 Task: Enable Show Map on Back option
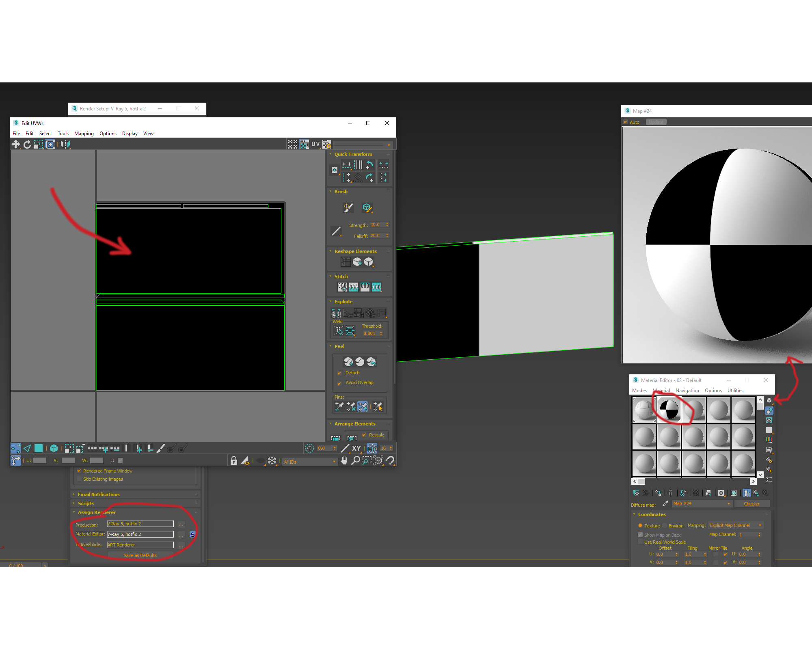(640, 535)
